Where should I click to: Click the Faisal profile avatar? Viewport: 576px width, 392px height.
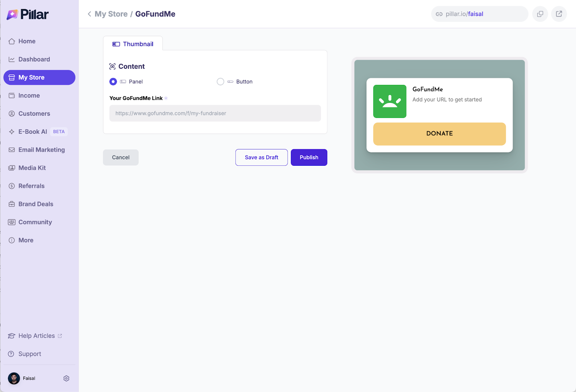pyautogui.click(x=14, y=378)
